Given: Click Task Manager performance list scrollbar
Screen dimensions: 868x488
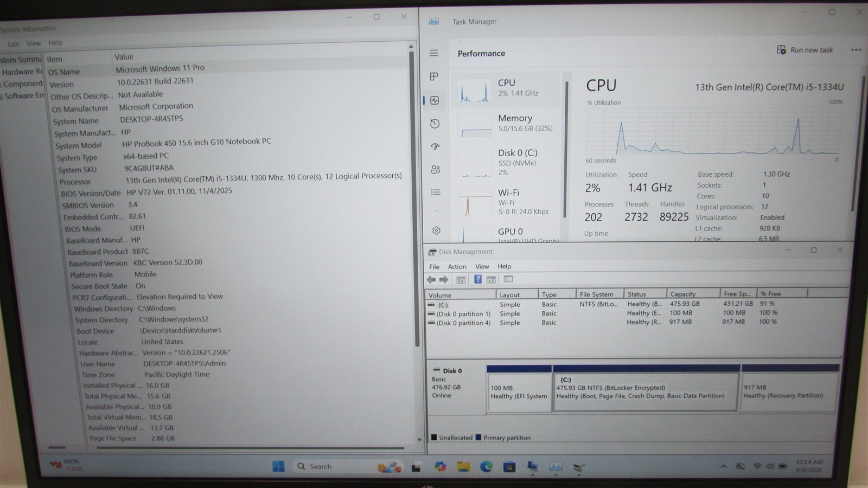Looking at the screenshot, I should (x=566, y=149).
